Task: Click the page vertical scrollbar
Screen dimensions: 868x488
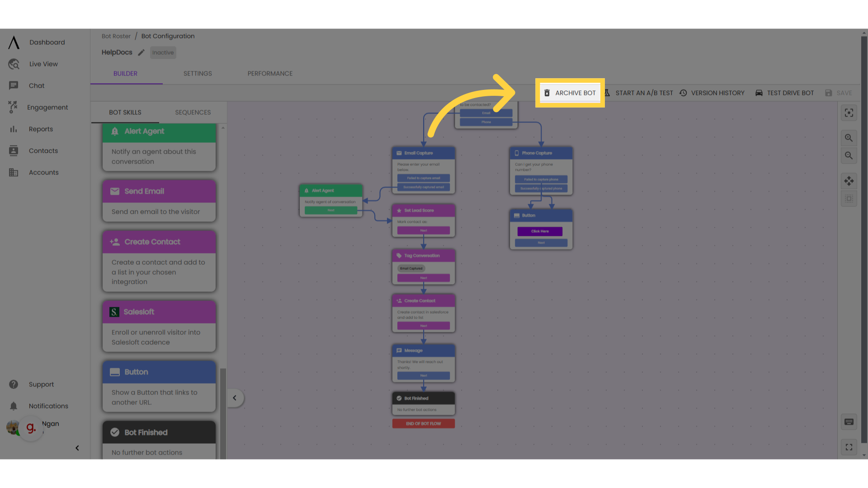Action: point(864,239)
